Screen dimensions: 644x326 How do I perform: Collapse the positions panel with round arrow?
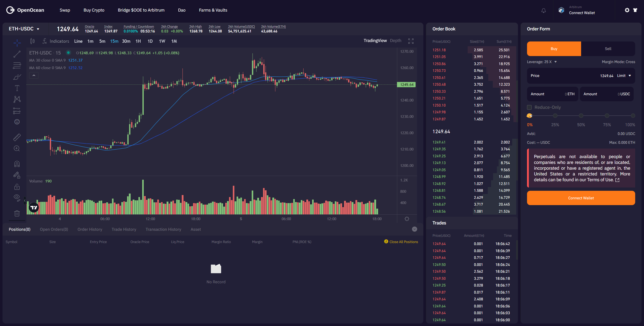tap(415, 229)
